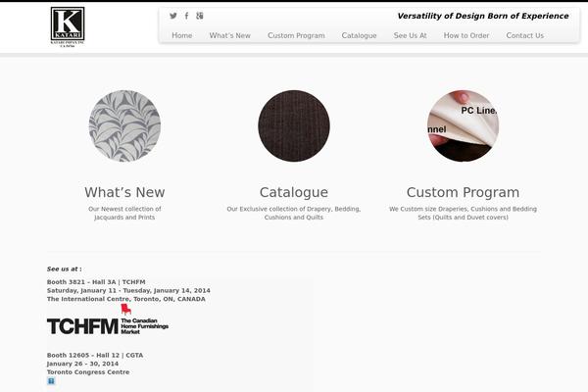Click the large Catalogue heading link
This screenshot has height=392, width=588.
coord(294,192)
